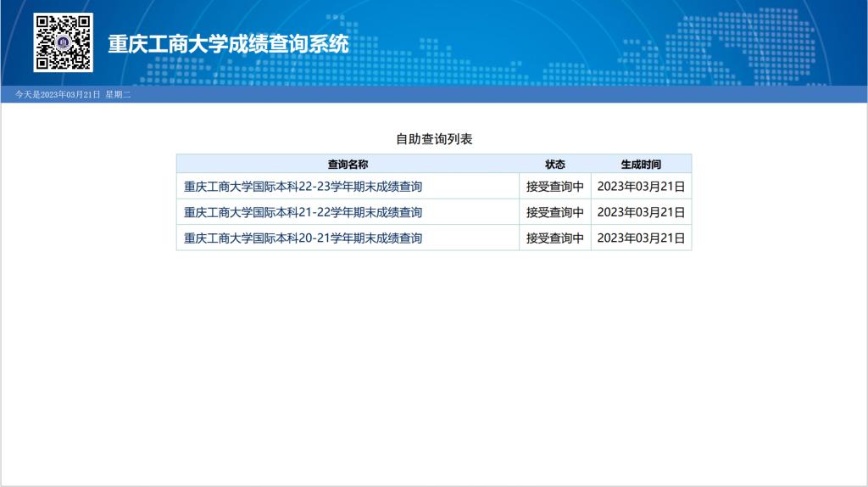
Task: Click the date cell in 21-22 row
Action: pyautogui.click(x=641, y=212)
